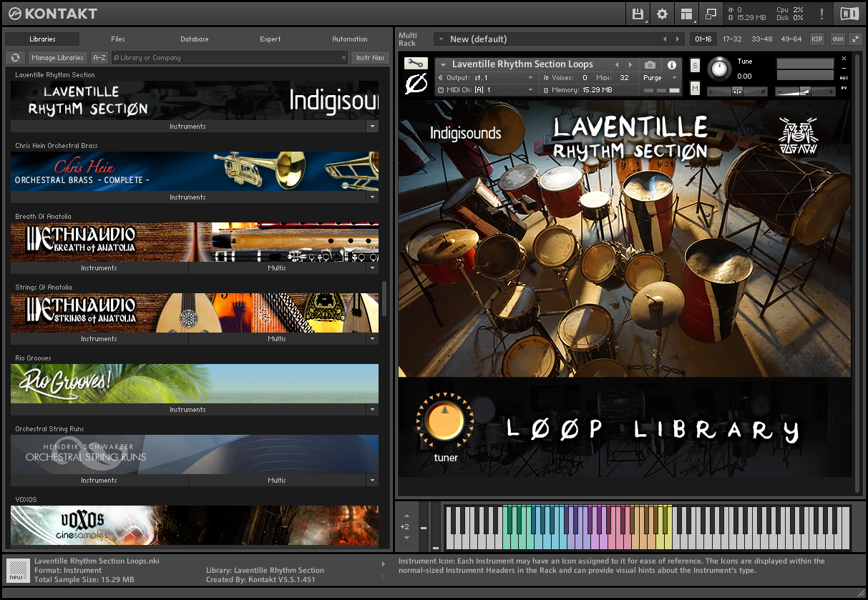
Task: Toggle A-Z library sorting
Action: tap(99, 57)
